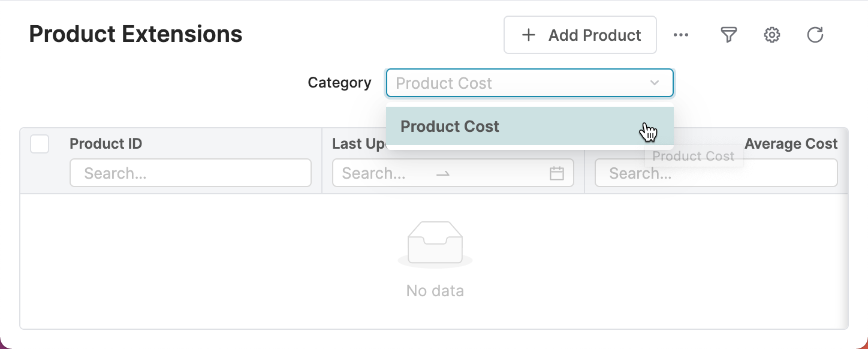Click the arrow icon inside the date search field
868x349 pixels.
point(442,173)
